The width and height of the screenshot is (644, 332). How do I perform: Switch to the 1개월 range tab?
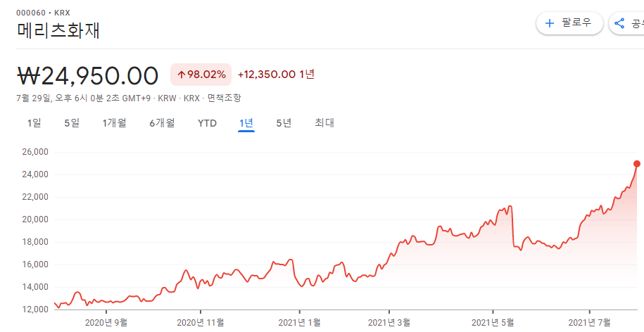[114, 122]
